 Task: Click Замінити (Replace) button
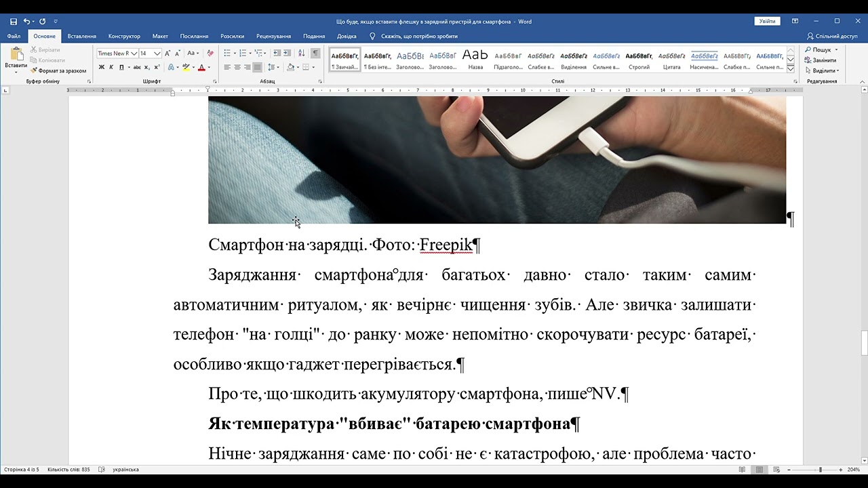(x=821, y=60)
